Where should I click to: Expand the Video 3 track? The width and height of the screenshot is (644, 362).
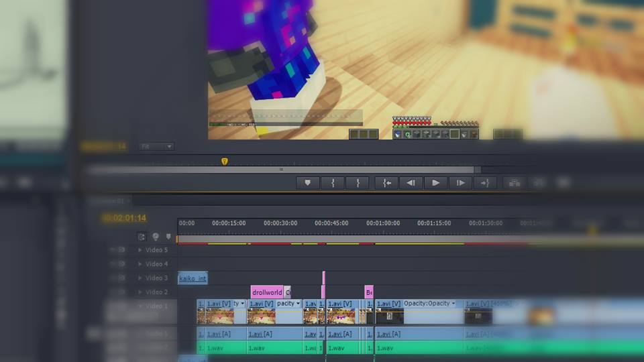click(140, 278)
